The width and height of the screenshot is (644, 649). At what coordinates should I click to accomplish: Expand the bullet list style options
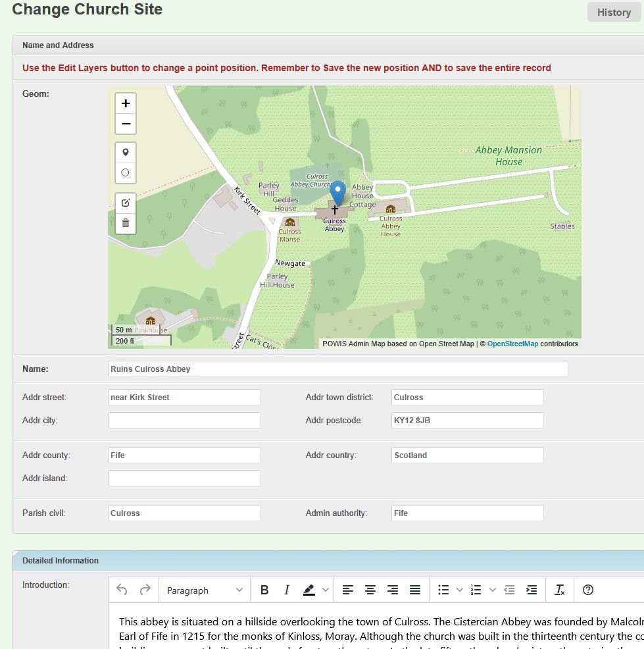pyautogui.click(x=460, y=590)
